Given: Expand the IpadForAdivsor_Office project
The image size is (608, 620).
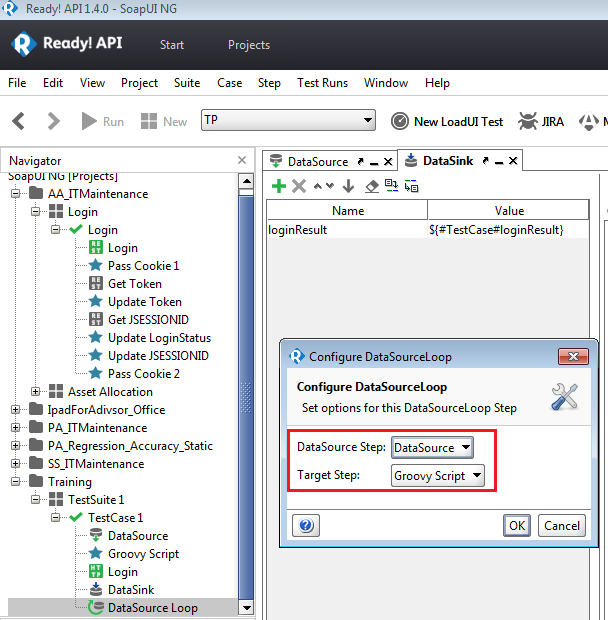Looking at the screenshot, I should 15,410.
